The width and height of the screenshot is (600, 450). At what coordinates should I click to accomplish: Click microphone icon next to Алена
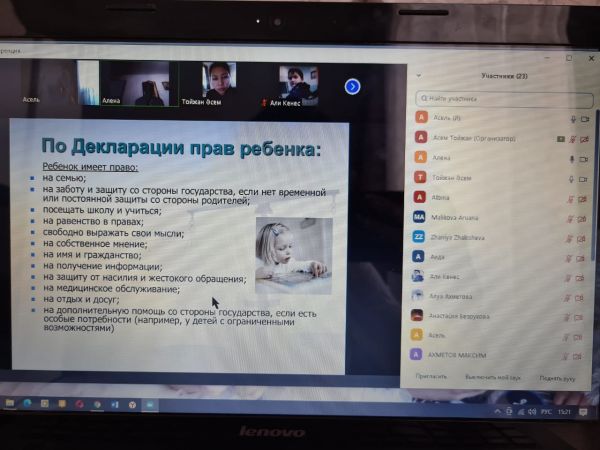point(573,158)
